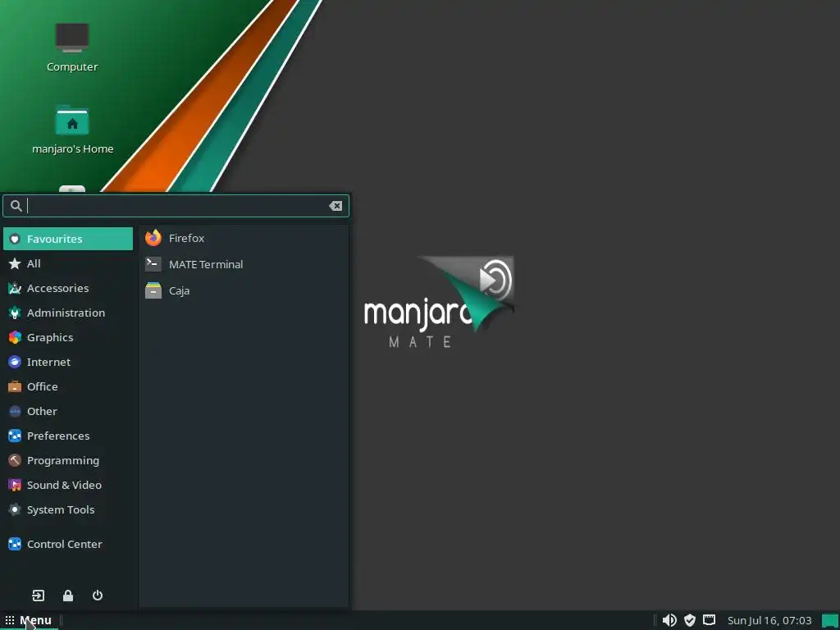
Task: Open the Office category
Action: tap(68, 387)
